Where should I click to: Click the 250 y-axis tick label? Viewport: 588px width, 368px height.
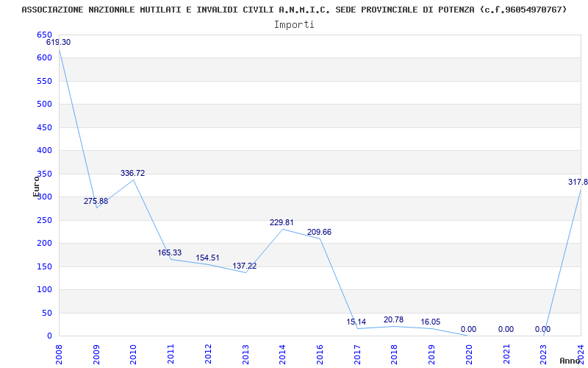44,220
